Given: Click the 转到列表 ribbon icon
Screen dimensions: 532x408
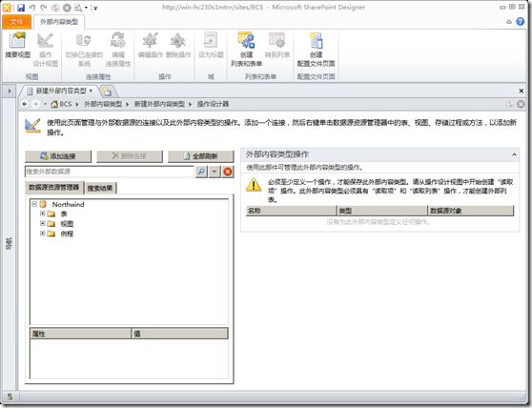Looking at the screenshot, I should click(x=277, y=45).
